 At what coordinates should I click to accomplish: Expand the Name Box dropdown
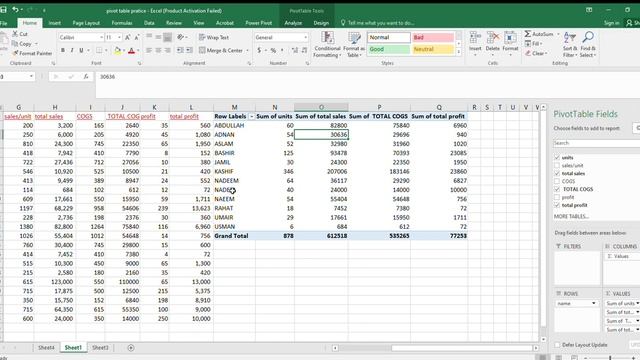(31, 76)
